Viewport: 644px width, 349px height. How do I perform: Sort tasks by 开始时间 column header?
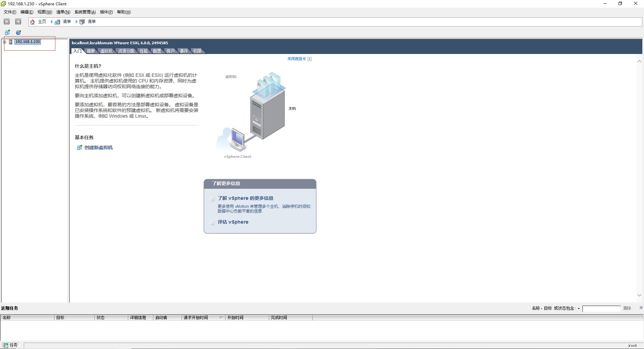tap(247, 317)
